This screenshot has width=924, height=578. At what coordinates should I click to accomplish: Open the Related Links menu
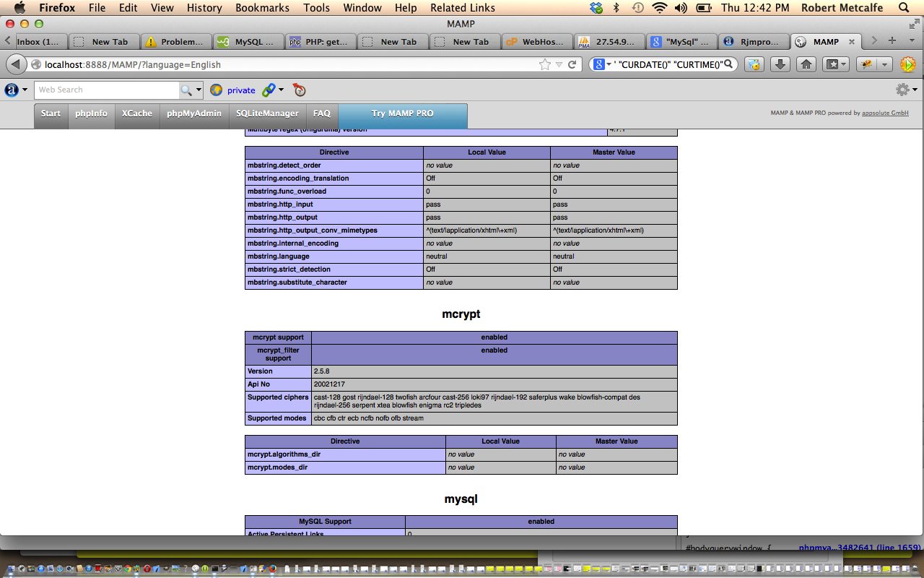463,8
